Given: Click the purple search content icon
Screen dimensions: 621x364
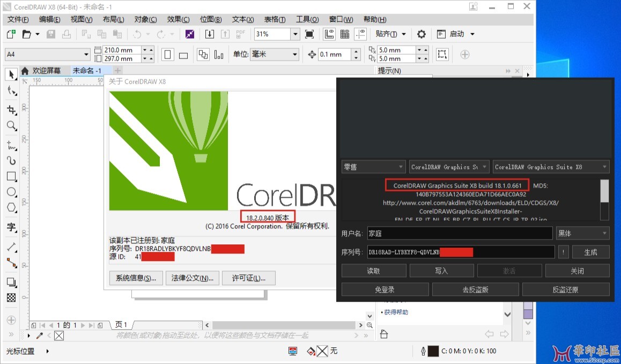Looking at the screenshot, I should [190, 34].
